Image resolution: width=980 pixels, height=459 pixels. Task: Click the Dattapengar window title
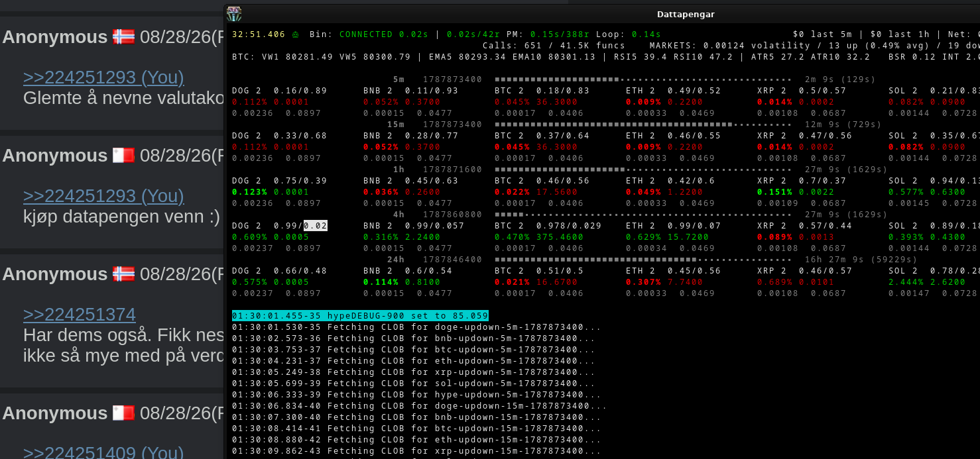click(x=686, y=14)
